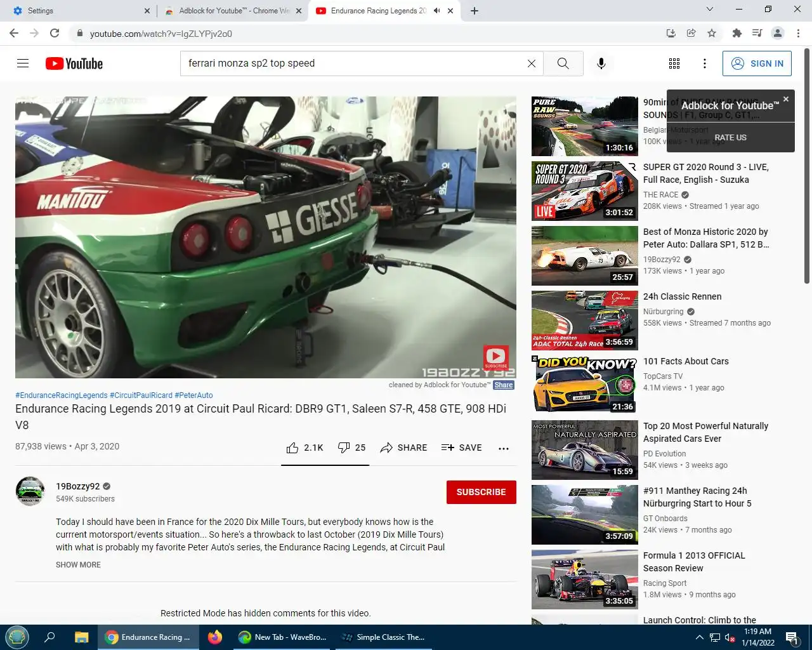This screenshot has height=650, width=812.
Task: Close the Settings tab
Action: (x=147, y=11)
